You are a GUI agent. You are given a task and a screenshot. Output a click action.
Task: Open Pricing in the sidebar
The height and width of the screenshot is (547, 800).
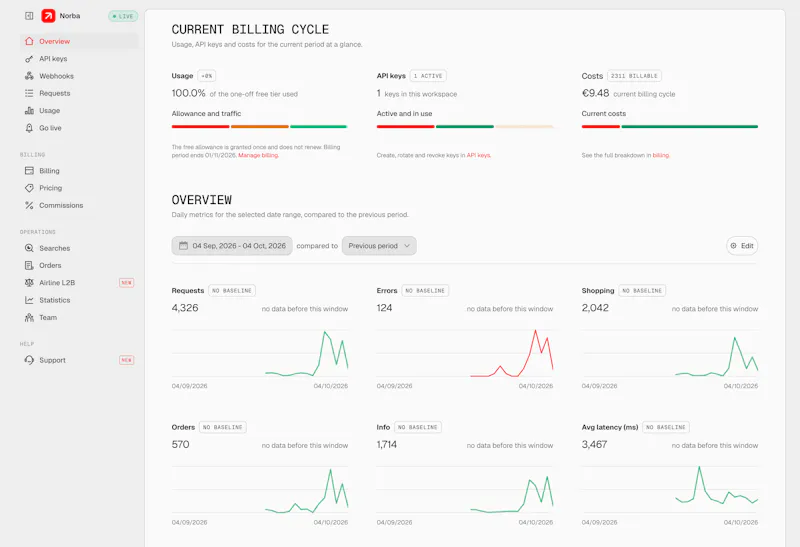click(79, 188)
